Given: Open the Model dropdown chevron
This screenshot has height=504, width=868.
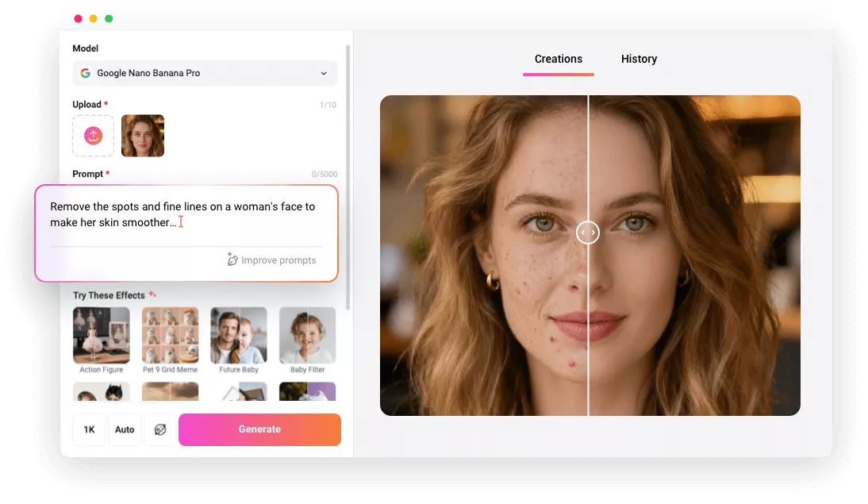Looking at the screenshot, I should 324,74.
